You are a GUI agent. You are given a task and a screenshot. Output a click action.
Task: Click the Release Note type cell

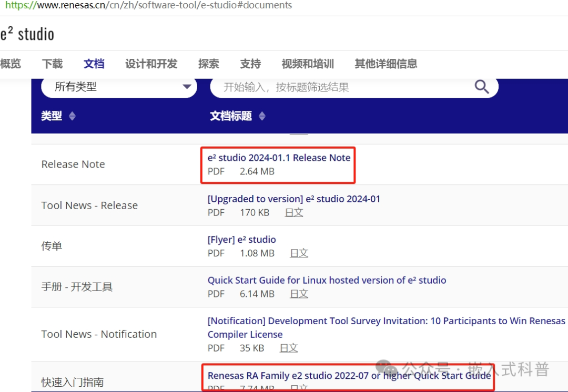(x=73, y=164)
